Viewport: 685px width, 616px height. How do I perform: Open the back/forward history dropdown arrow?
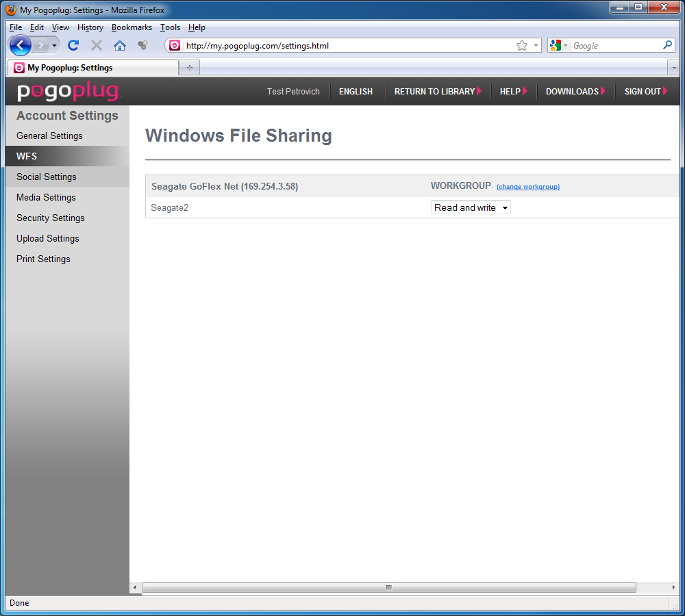tap(54, 45)
